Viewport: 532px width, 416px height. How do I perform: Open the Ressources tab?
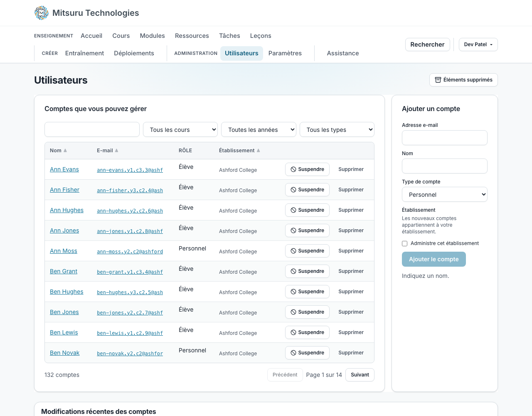192,36
